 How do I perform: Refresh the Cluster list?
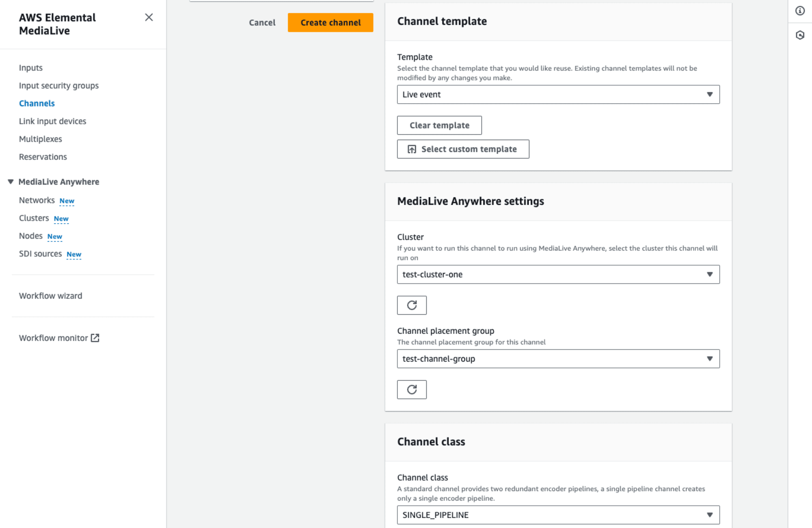412,305
